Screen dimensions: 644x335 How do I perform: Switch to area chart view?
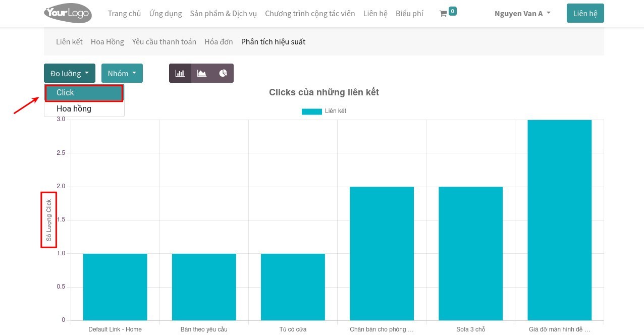(x=202, y=73)
